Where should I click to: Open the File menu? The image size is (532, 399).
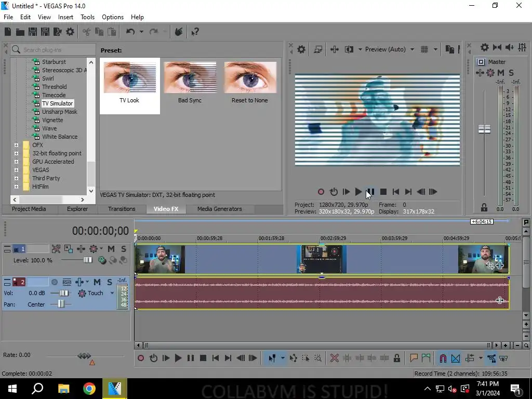[x=8, y=17]
